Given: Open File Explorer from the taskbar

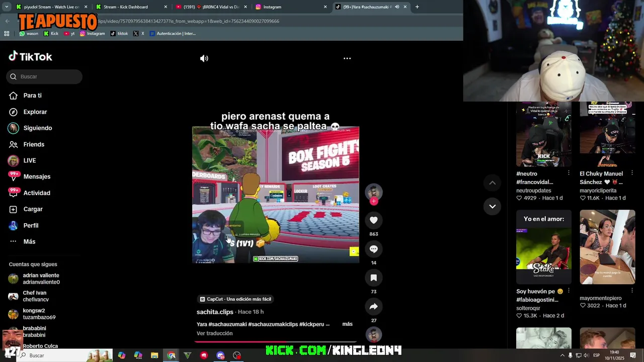Looking at the screenshot, I should click(154, 355).
